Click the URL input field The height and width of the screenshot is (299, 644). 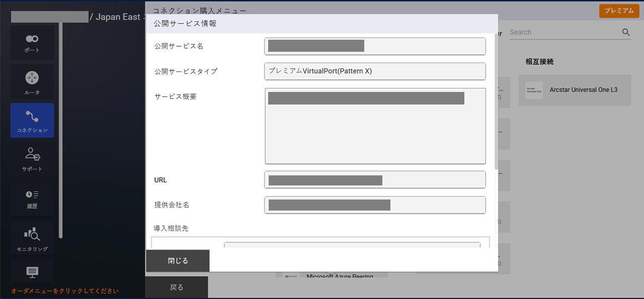375,179
